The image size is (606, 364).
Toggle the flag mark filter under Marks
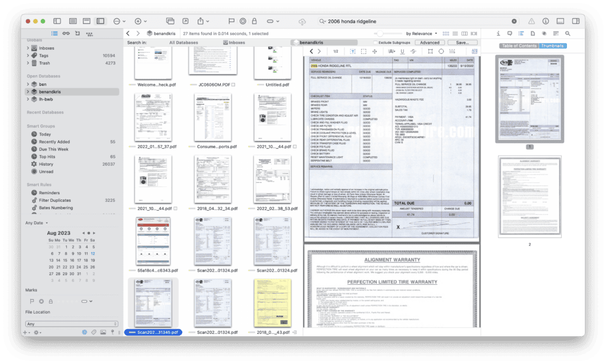pyautogui.click(x=32, y=301)
